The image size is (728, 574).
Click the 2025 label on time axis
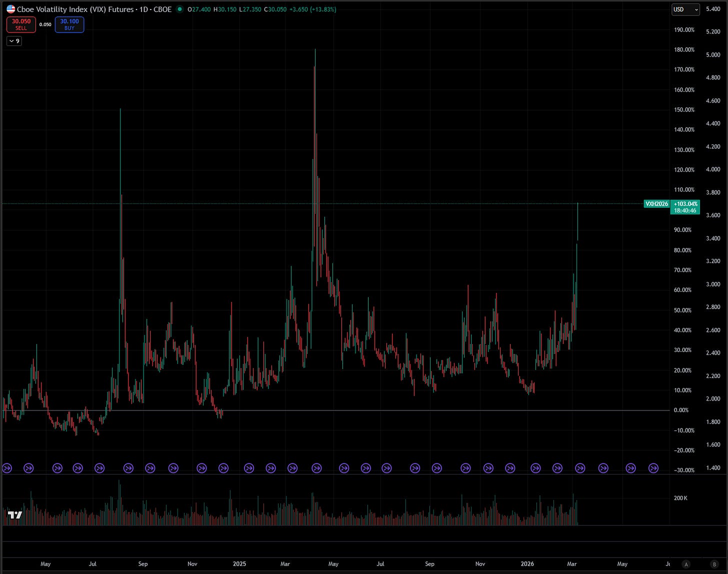click(239, 564)
